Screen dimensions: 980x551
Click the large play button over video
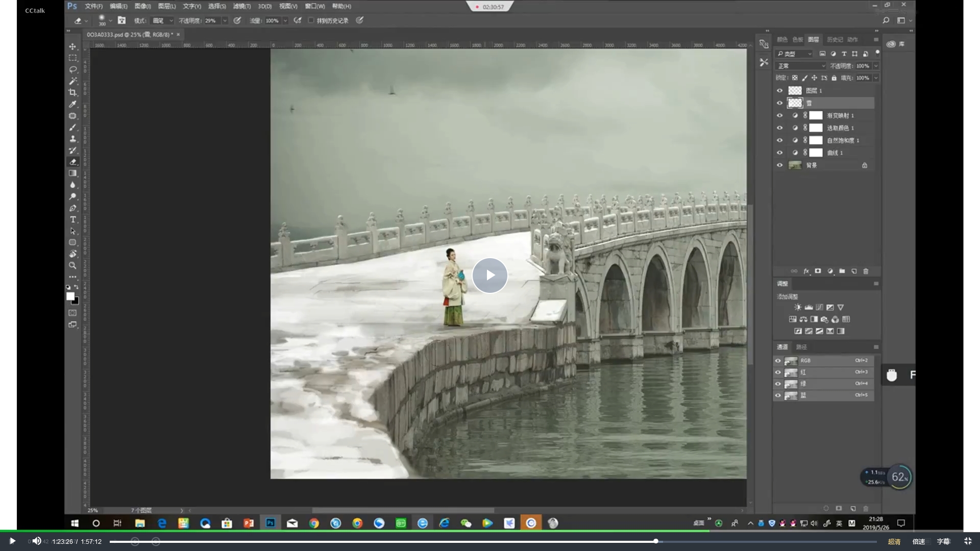(489, 275)
